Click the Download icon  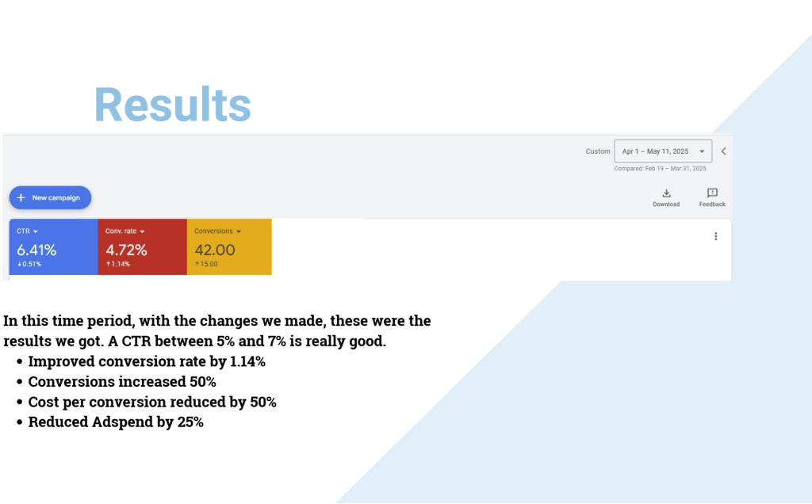click(x=666, y=193)
